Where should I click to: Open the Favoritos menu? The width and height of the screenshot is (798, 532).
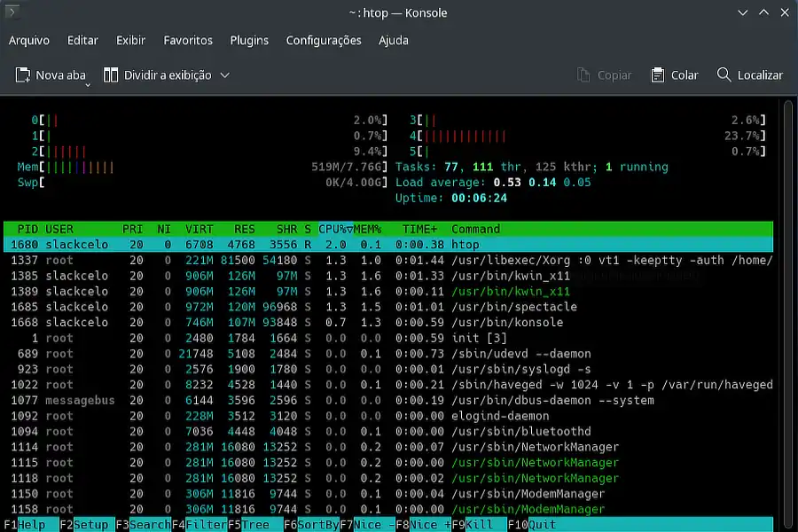[x=188, y=40]
